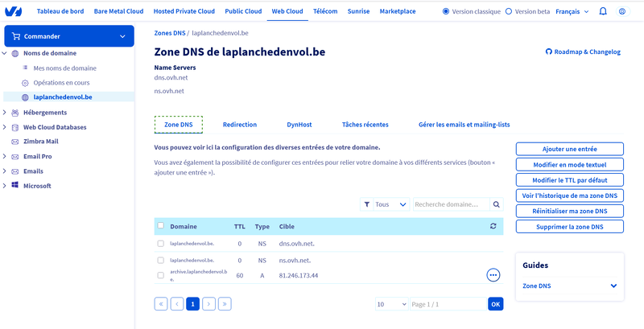Open the user account icon
The width and height of the screenshot is (644, 329).
(622, 11)
